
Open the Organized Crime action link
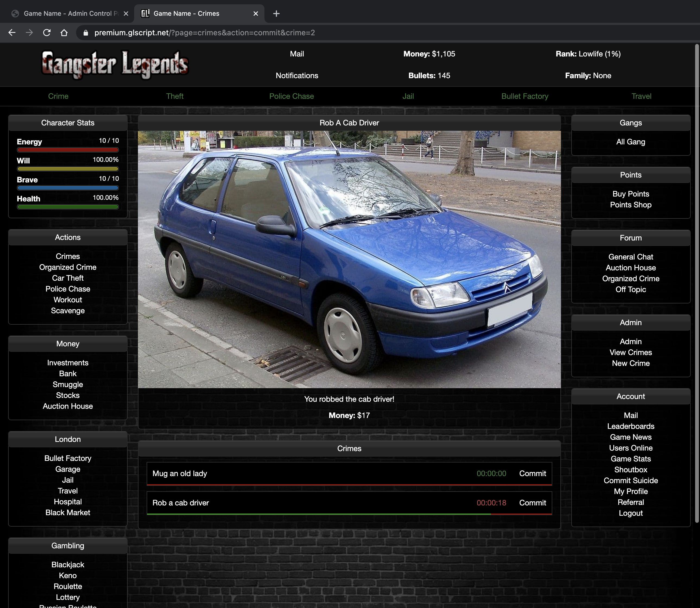[68, 267]
